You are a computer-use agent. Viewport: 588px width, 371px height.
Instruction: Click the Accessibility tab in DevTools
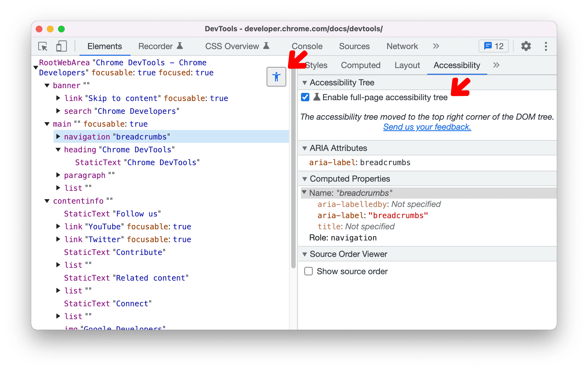(457, 65)
